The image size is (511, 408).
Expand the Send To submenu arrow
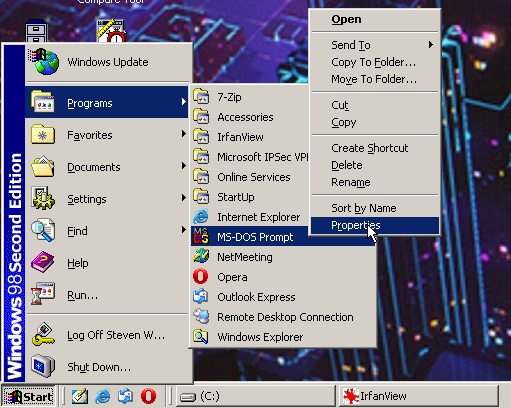(x=431, y=44)
